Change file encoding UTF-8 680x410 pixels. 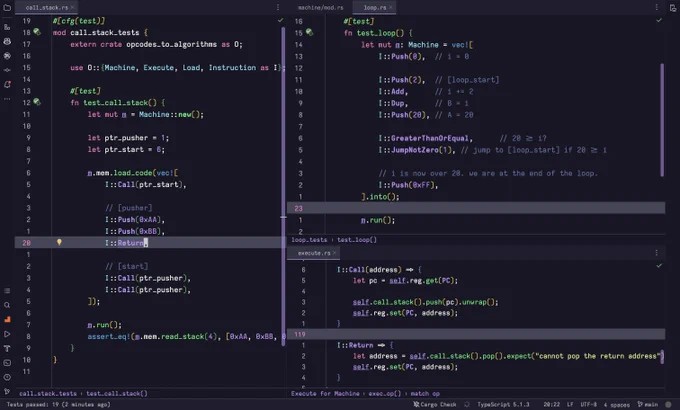click(x=588, y=404)
